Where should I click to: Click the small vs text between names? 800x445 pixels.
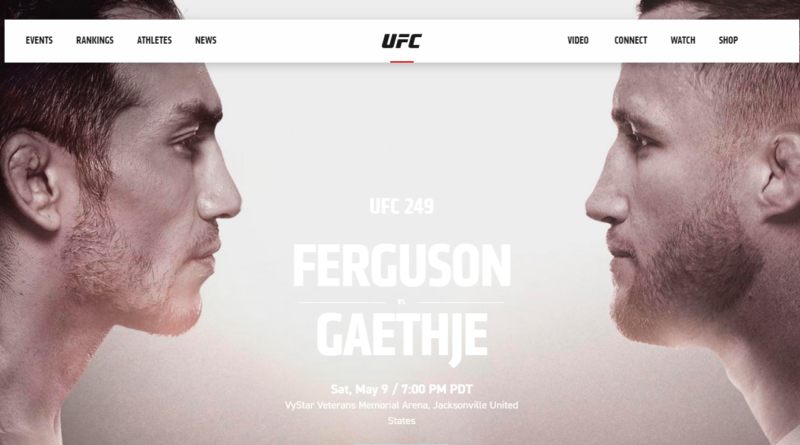[402, 302]
